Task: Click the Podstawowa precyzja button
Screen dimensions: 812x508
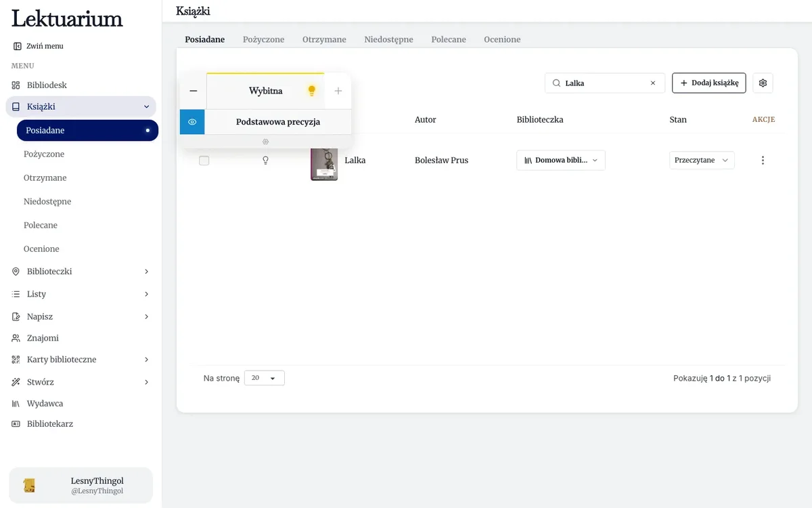Action: [x=278, y=122]
